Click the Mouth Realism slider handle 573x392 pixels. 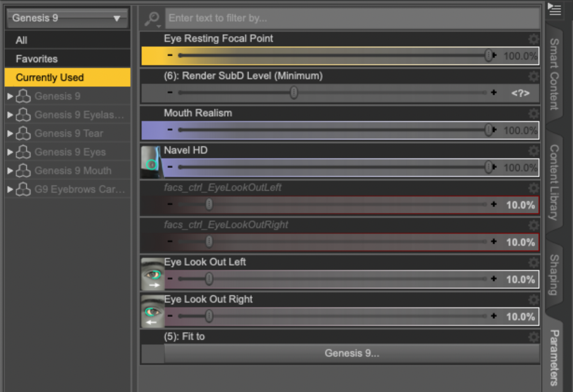click(x=488, y=130)
